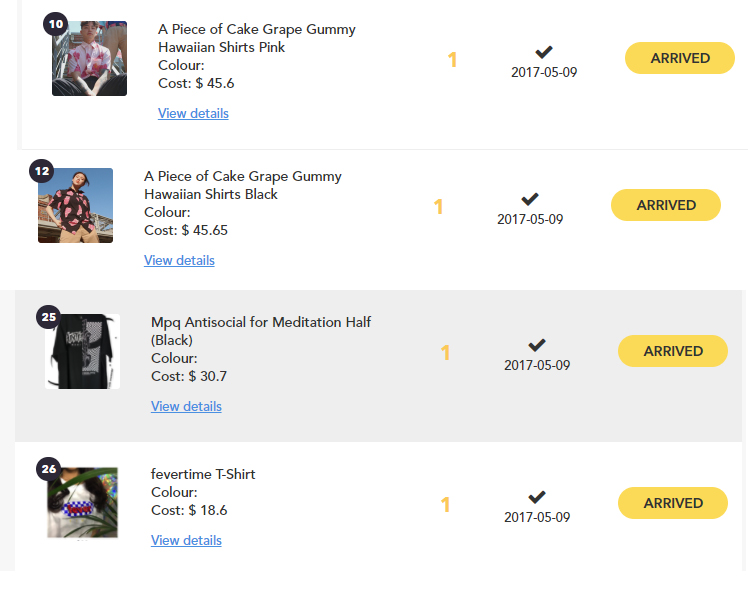Click the checkmark for Mpq Antisocial item
The image size is (748, 593).
click(537, 345)
